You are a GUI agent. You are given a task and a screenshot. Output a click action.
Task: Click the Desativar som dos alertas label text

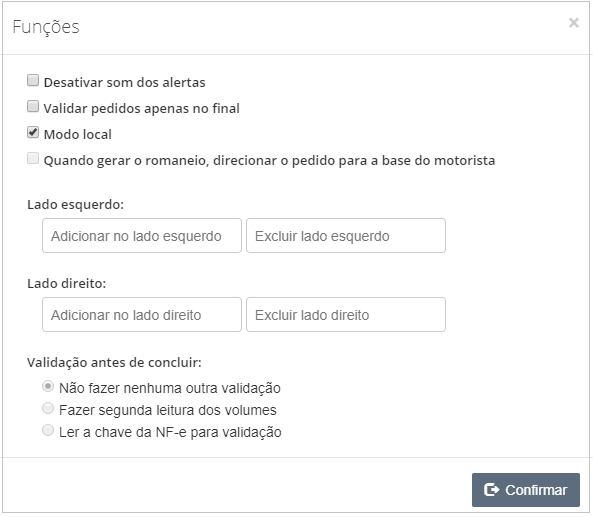tap(124, 82)
